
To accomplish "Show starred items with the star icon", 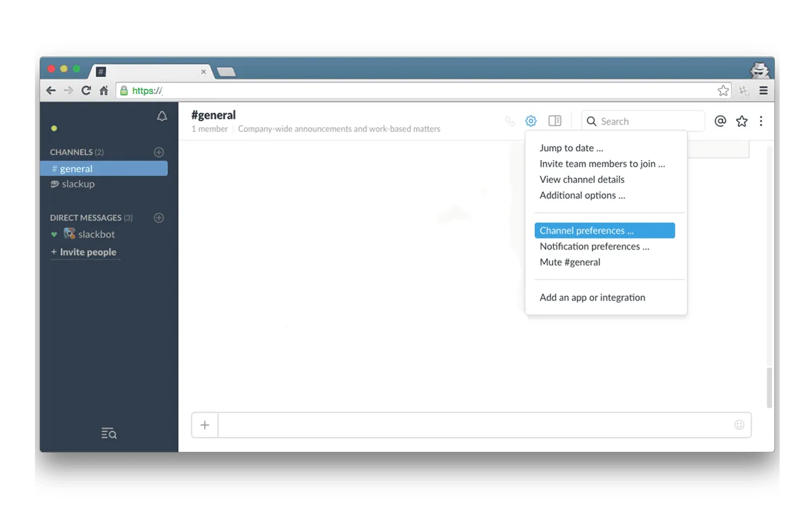I will (742, 121).
